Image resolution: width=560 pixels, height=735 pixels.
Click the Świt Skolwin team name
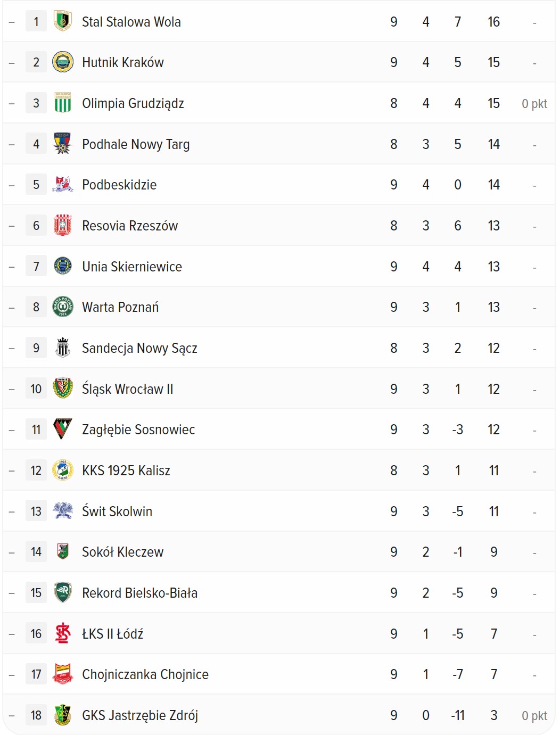pyautogui.click(x=117, y=511)
